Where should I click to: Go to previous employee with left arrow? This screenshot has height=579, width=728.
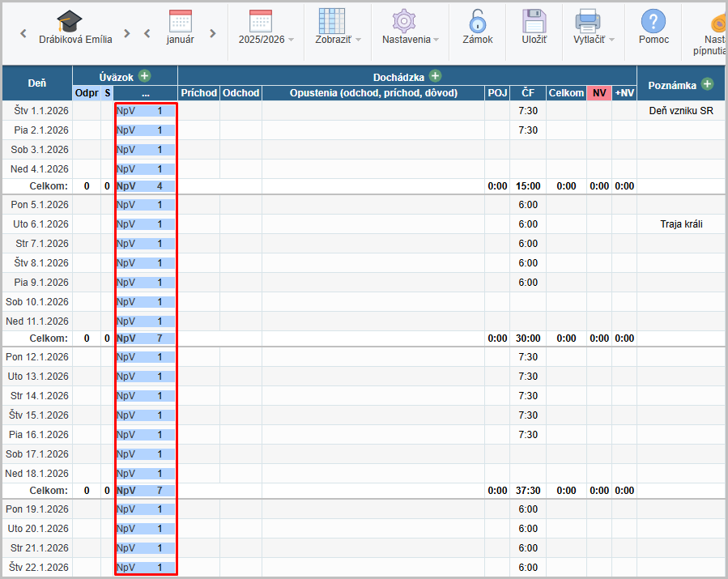(x=23, y=34)
